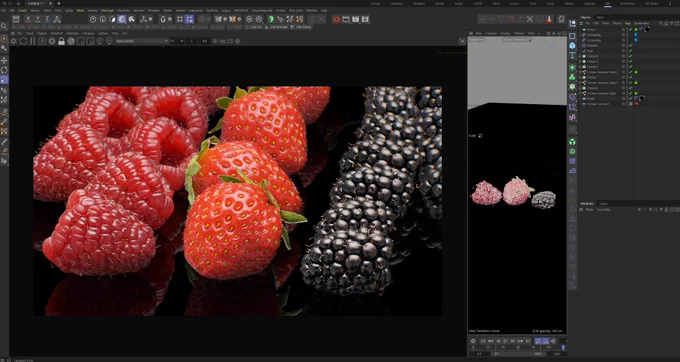
Task: Click User Data in Attributes panel
Action: coord(604,210)
